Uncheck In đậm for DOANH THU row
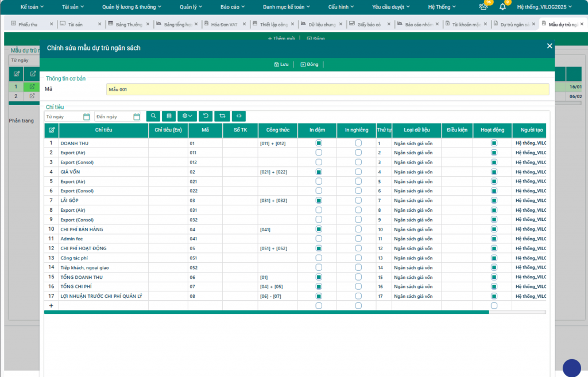Viewport: 588px width, 377px height. [319, 143]
